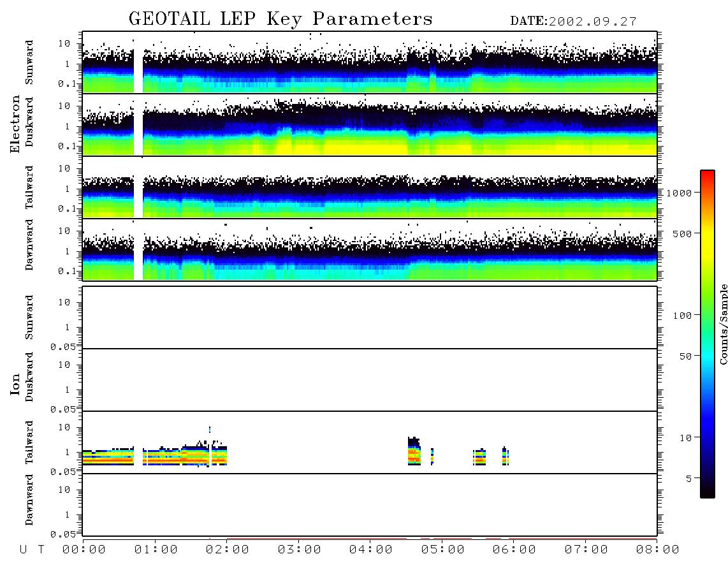Screen dimensions: 728x561
Task: Click the cyan band in Electron Dawnward spectrogram
Action: (311, 273)
